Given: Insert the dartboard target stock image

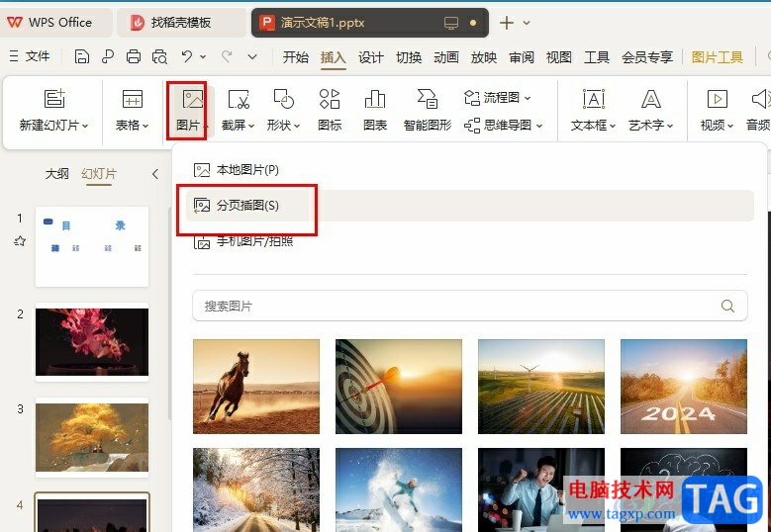Looking at the screenshot, I should 399,387.
